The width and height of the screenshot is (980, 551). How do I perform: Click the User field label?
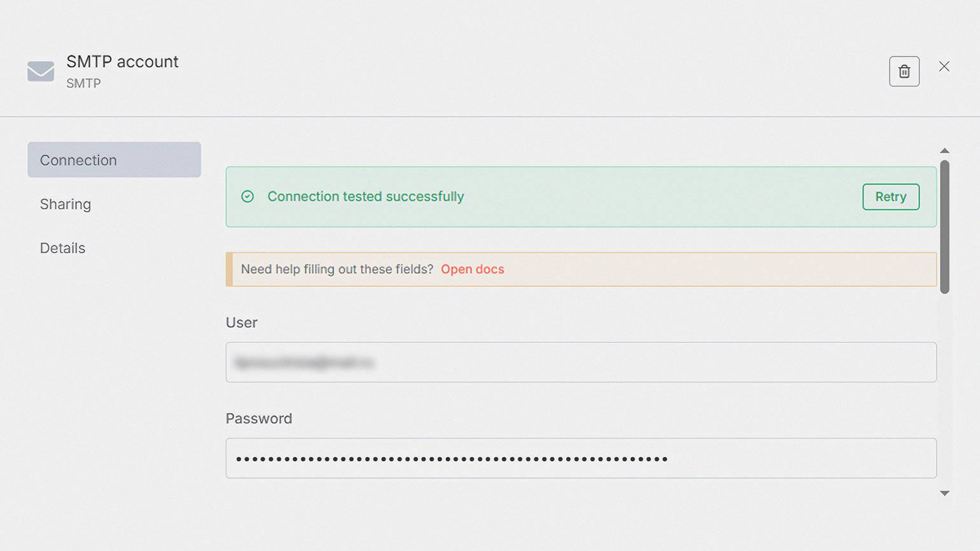click(241, 323)
